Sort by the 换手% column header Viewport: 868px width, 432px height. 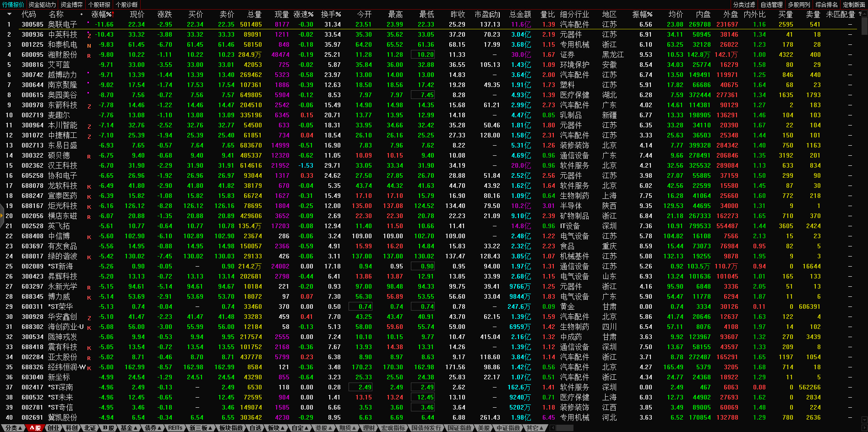(x=331, y=15)
